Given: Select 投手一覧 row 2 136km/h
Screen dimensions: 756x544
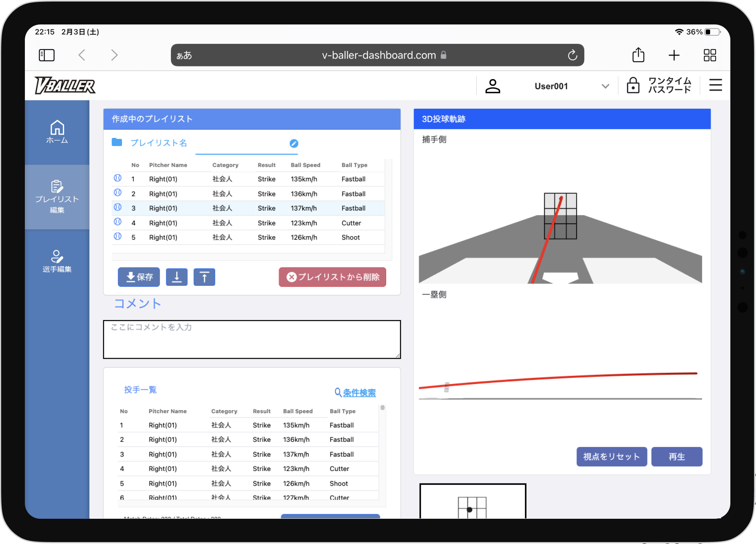Looking at the screenshot, I should tap(248, 440).
